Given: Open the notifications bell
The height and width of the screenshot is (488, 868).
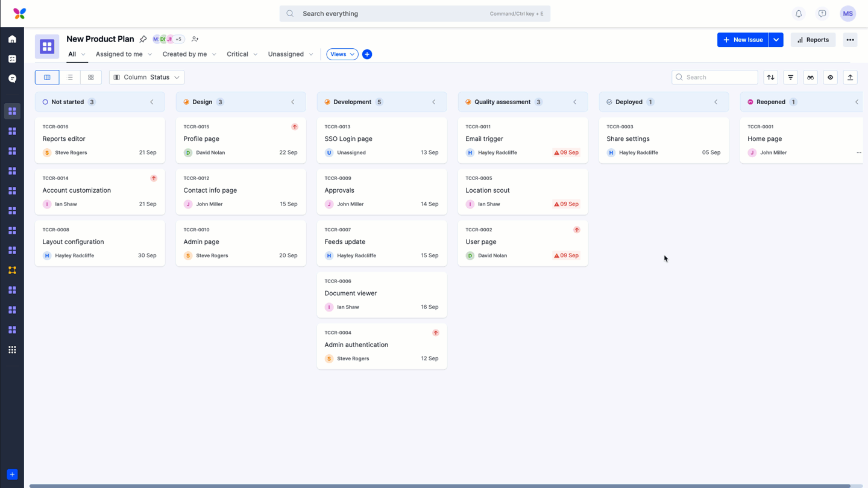Looking at the screenshot, I should (x=799, y=13).
